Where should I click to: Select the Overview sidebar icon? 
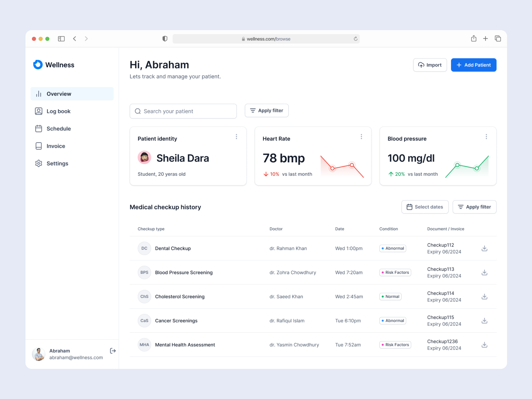(38, 94)
